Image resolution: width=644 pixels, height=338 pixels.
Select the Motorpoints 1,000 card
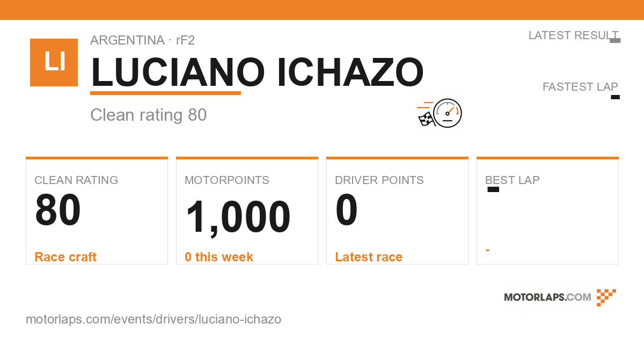pos(247,211)
